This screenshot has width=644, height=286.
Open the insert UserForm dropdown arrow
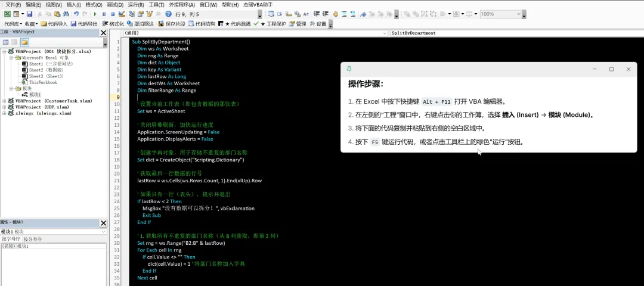pos(23,14)
